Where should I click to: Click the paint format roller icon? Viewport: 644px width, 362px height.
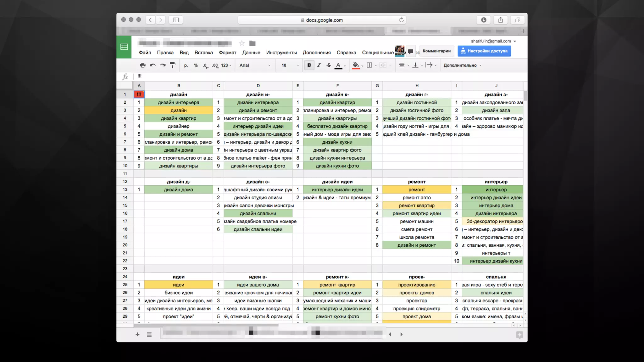(173, 65)
